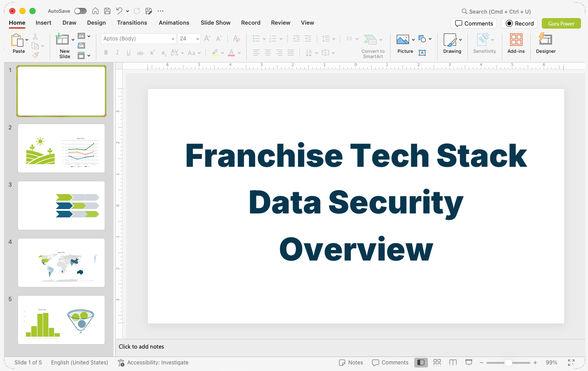Undo the last action
Viewport: 588px width, 371px height.
(119, 11)
